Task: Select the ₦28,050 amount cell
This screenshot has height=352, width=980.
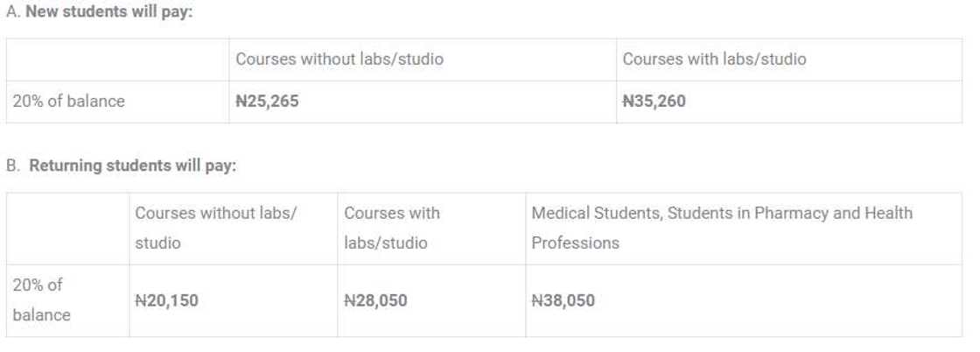Action: point(375,301)
